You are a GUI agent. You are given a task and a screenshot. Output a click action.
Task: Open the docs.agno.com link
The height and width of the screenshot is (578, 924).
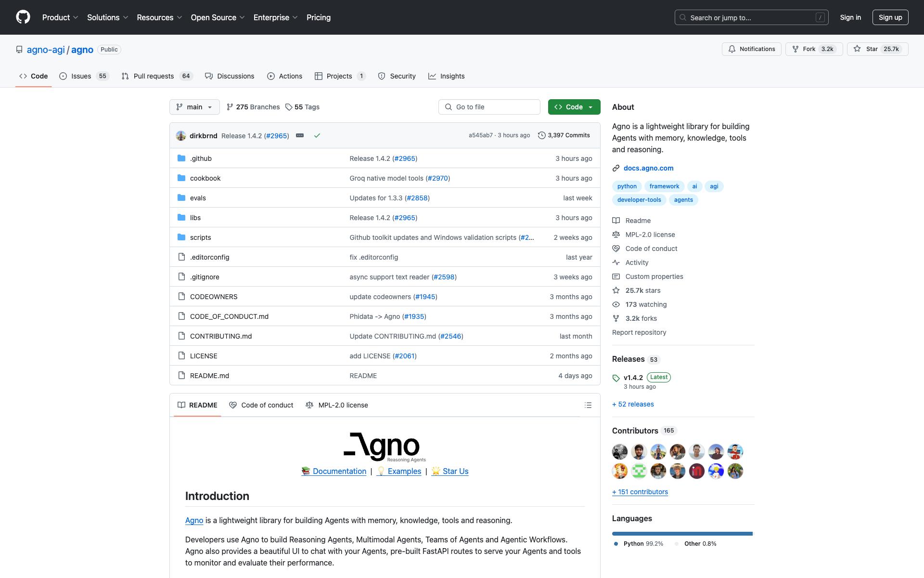tap(648, 168)
